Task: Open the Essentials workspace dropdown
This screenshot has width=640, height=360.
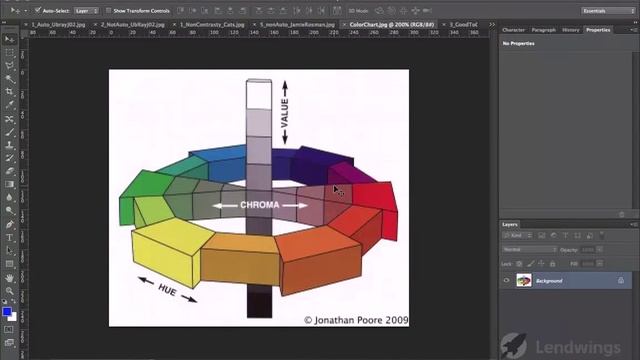Action: (608, 11)
